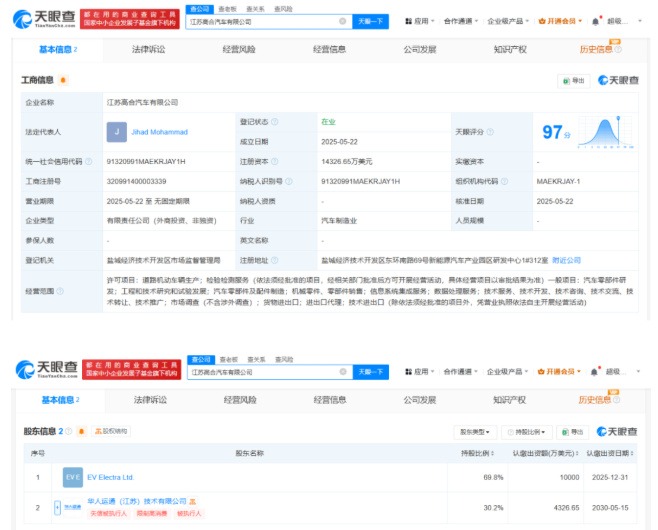Open the 附近公司 link
The height and width of the screenshot is (530, 658).
tap(567, 260)
